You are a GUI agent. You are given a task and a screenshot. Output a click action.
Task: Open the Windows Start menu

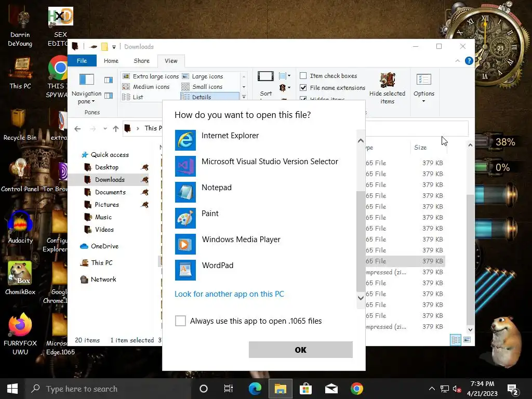12,389
